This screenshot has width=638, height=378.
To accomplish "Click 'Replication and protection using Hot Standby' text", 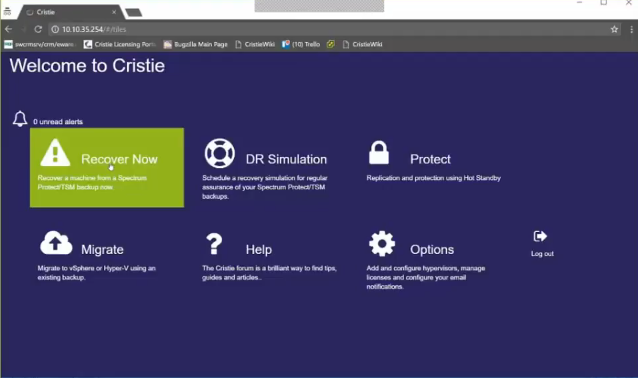I will [x=433, y=178].
